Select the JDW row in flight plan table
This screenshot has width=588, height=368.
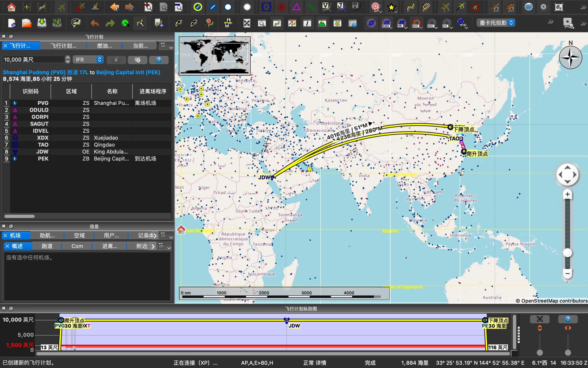pyautogui.click(x=87, y=152)
